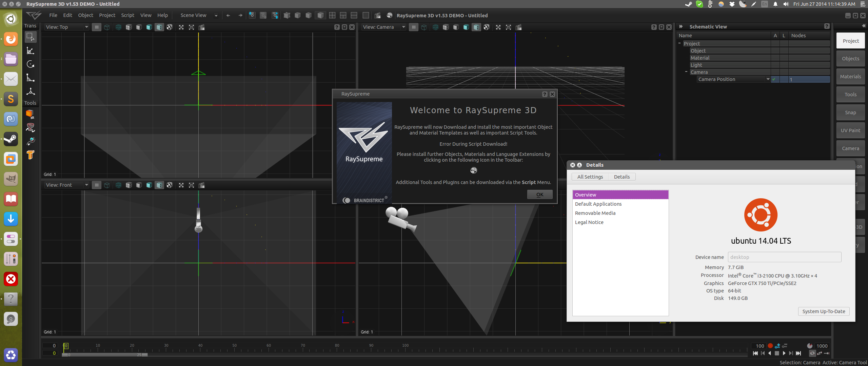
Task: Click the frame 0 marker on timeline
Action: [x=66, y=346]
